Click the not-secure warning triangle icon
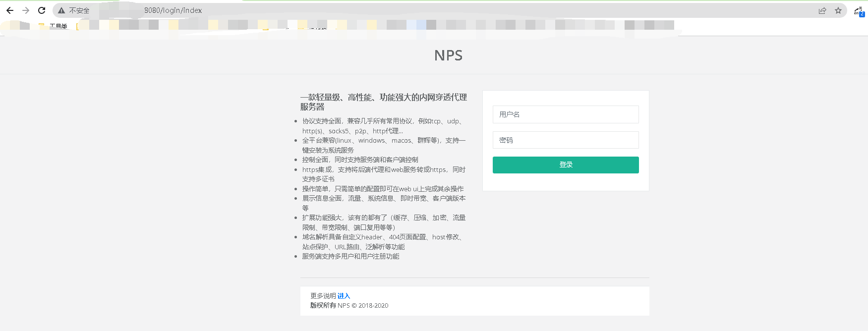The image size is (868, 331). click(x=61, y=10)
